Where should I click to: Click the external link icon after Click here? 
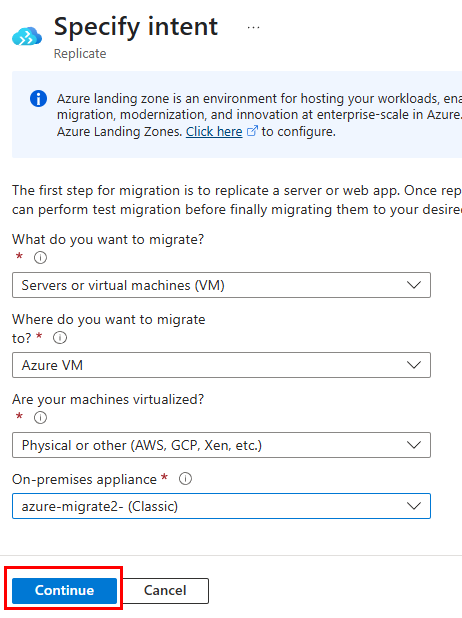point(252,131)
